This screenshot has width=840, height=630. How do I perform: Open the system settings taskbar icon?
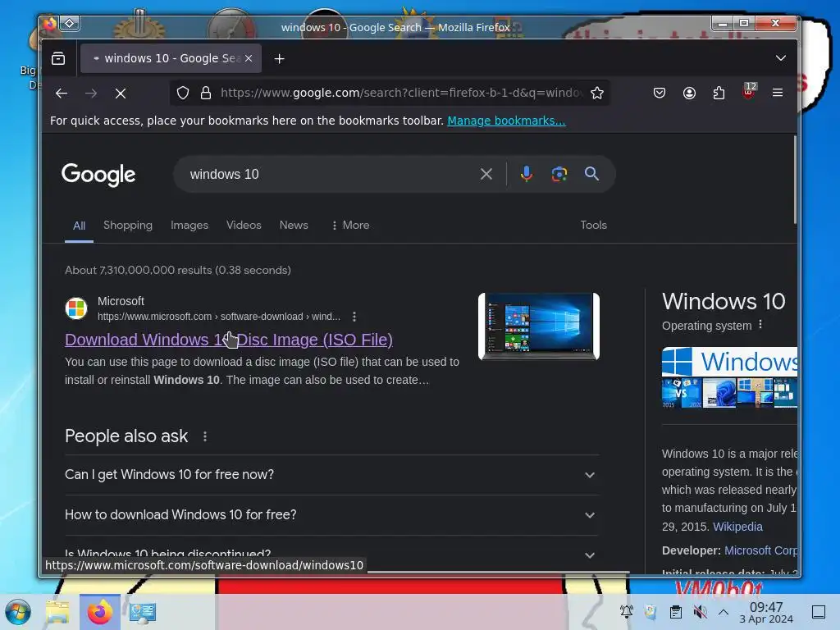[143, 612]
